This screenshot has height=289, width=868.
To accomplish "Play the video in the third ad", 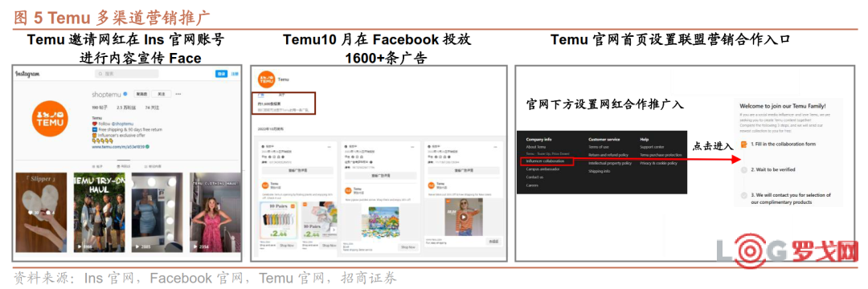I will [464, 218].
